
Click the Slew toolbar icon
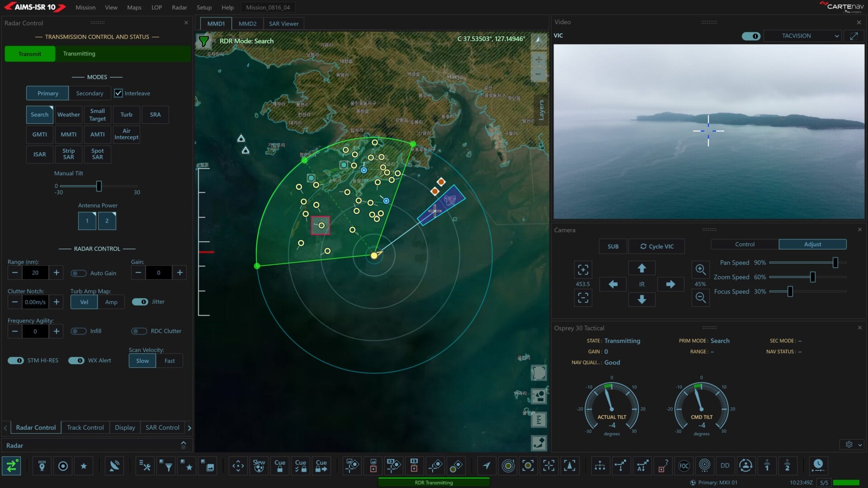click(x=259, y=466)
